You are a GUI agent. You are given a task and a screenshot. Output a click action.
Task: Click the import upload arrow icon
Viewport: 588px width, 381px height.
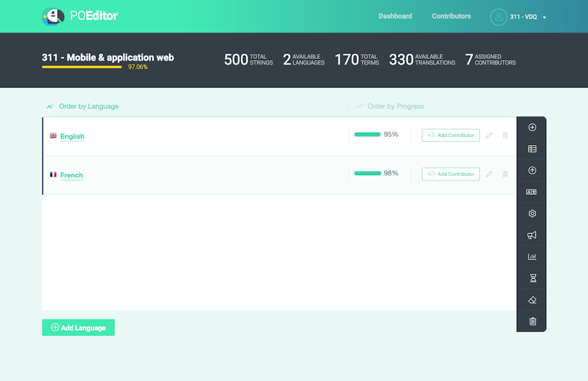[532, 171]
